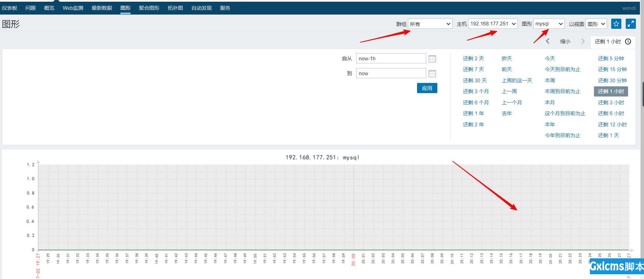Select 上周的这一天 time range
Viewport: 644px width, 279px height.
tap(517, 80)
